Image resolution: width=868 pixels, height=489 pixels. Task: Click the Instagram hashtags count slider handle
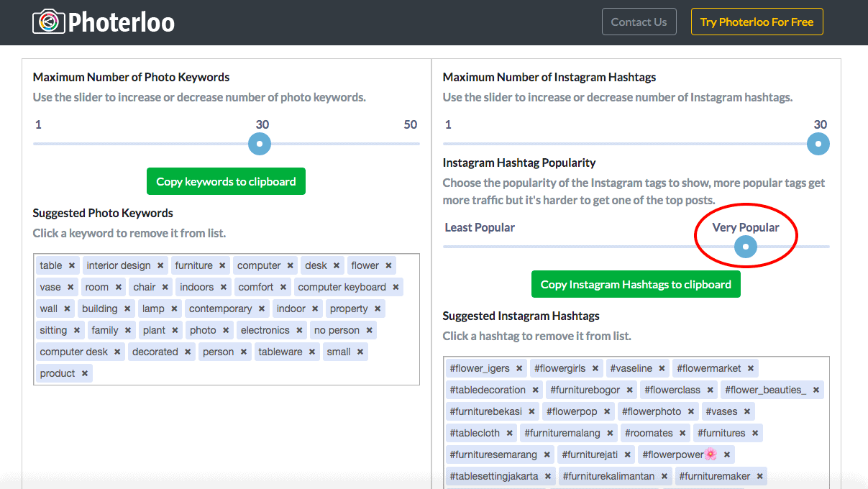coord(818,144)
